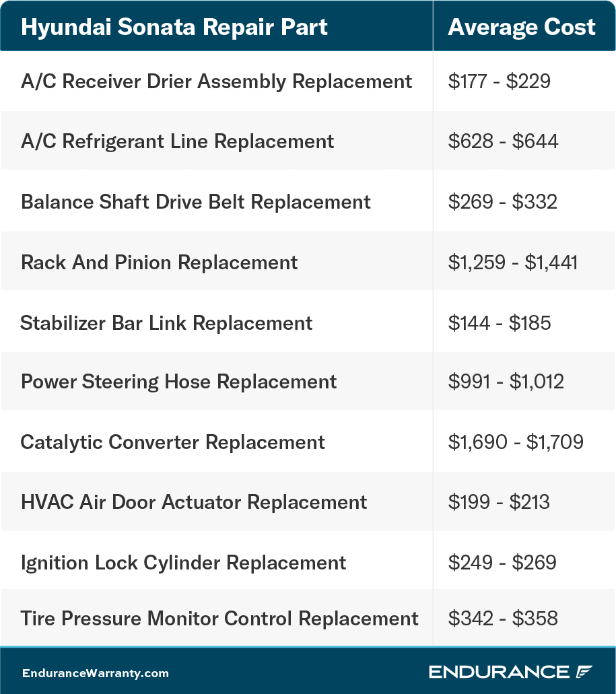Select A/C Receiver Drier Assembly Replacement row
The width and height of the screenshot is (616, 694).
(216, 81)
